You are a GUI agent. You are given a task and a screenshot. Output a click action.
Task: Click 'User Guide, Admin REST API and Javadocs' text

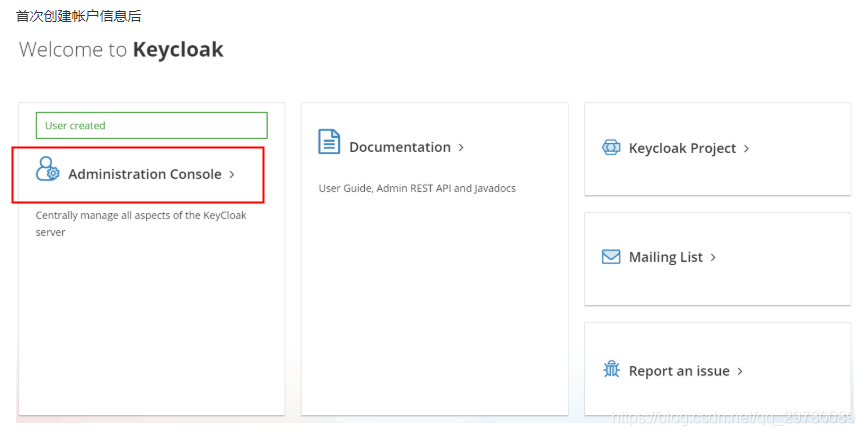point(417,188)
